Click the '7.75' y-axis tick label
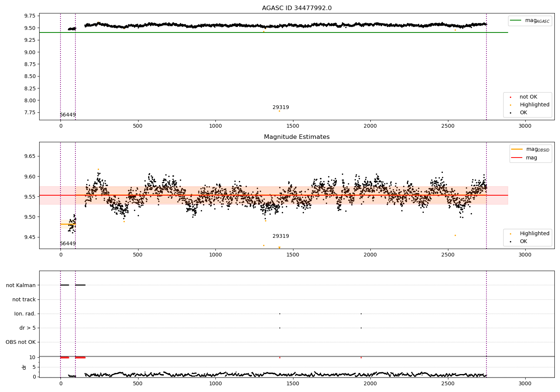Viewport: 560px width, 392px height. (29, 112)
